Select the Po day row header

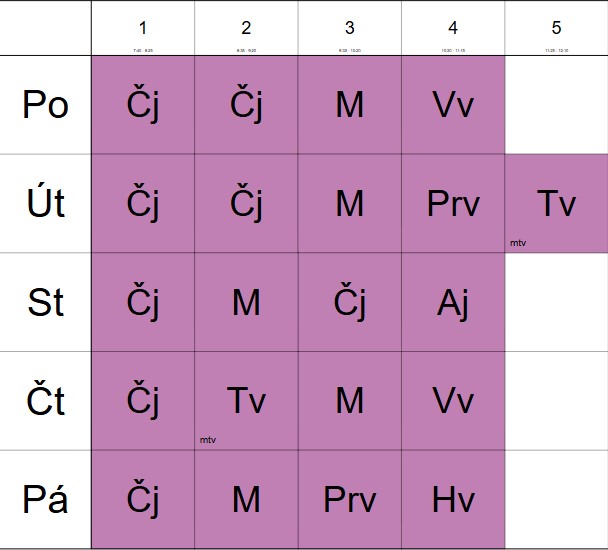point(45,105)
